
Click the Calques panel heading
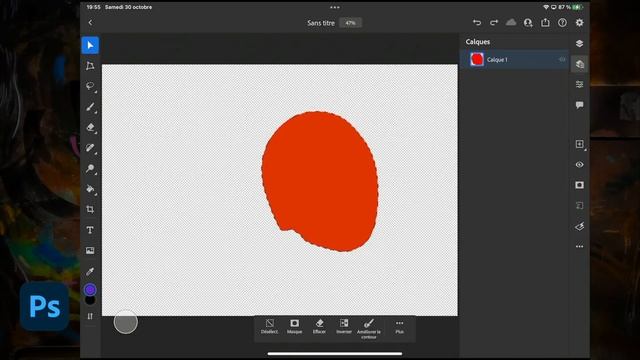[478, 42]
